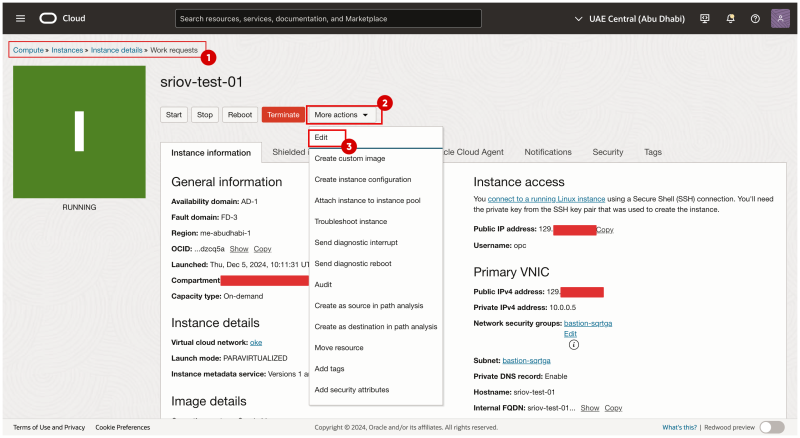The height and width of the screenshot is (438, 800).
Task: Click the Reboot button
Action: [239, 115]
